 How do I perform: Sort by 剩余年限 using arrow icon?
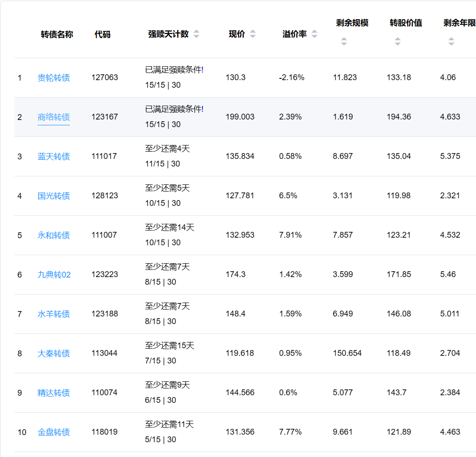click(451, 42)
